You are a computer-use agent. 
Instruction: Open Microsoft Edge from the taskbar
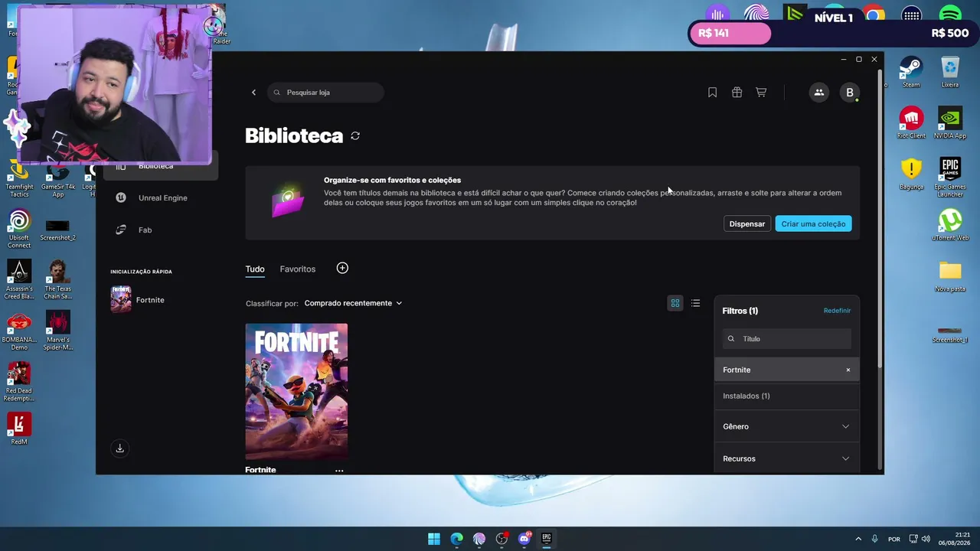(x=456, y=539)
